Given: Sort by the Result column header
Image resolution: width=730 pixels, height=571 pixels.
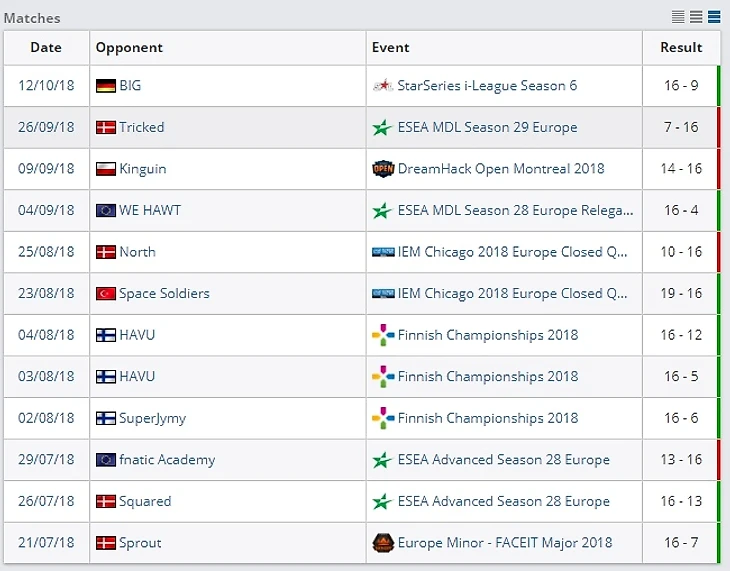Looking at the screenshot, I should click(x=680, y=48).
